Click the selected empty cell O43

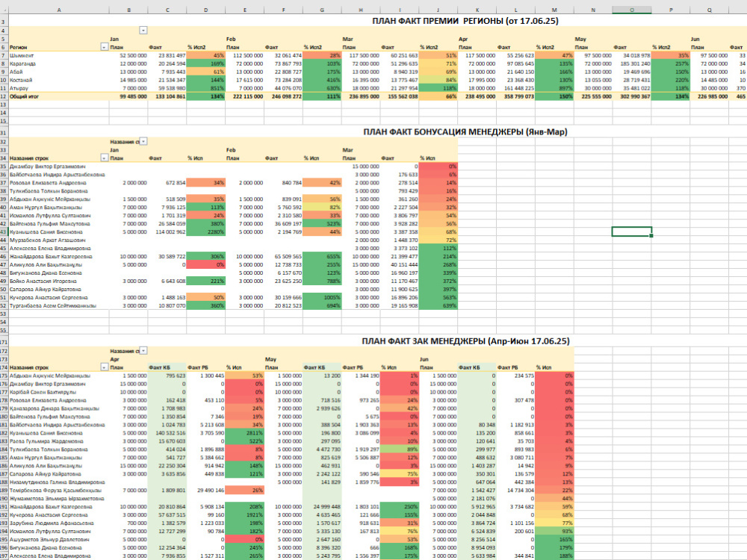point(632,232)
